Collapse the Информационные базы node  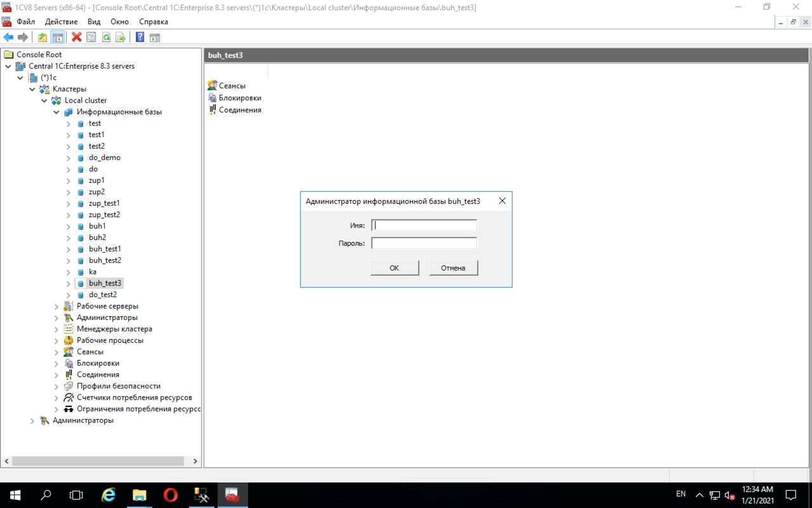pyautogui.click(x=56, y=112)
